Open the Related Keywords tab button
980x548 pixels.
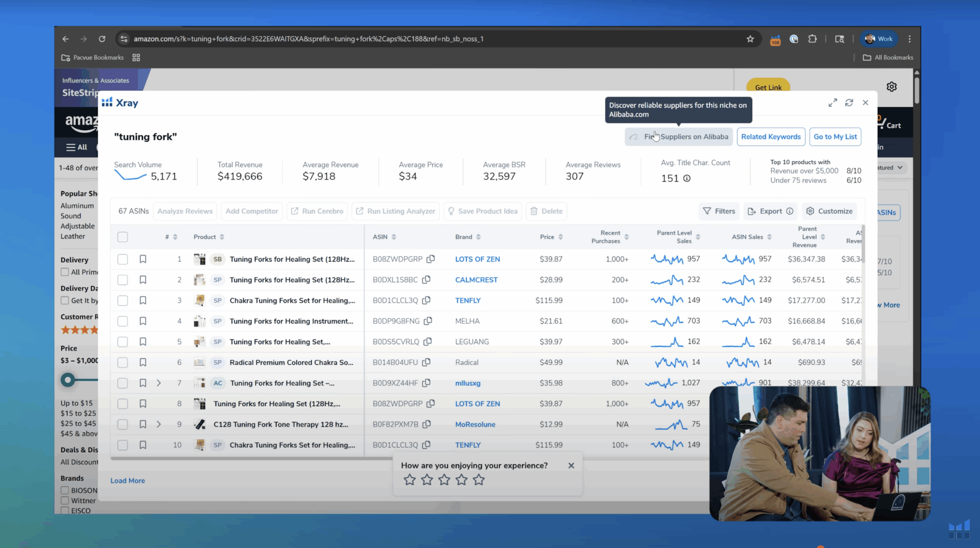tap(771, 137)
